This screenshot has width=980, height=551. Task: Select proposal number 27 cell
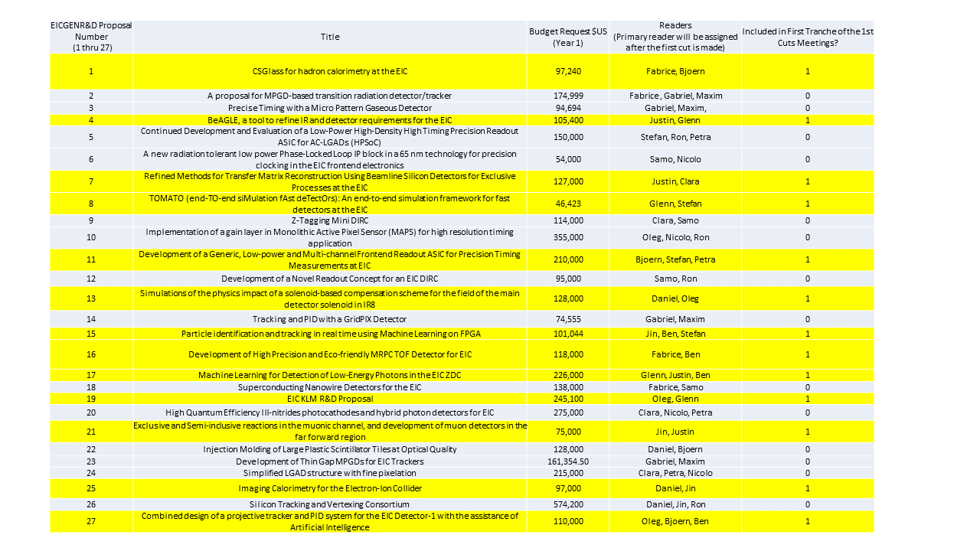pos(91,521)
